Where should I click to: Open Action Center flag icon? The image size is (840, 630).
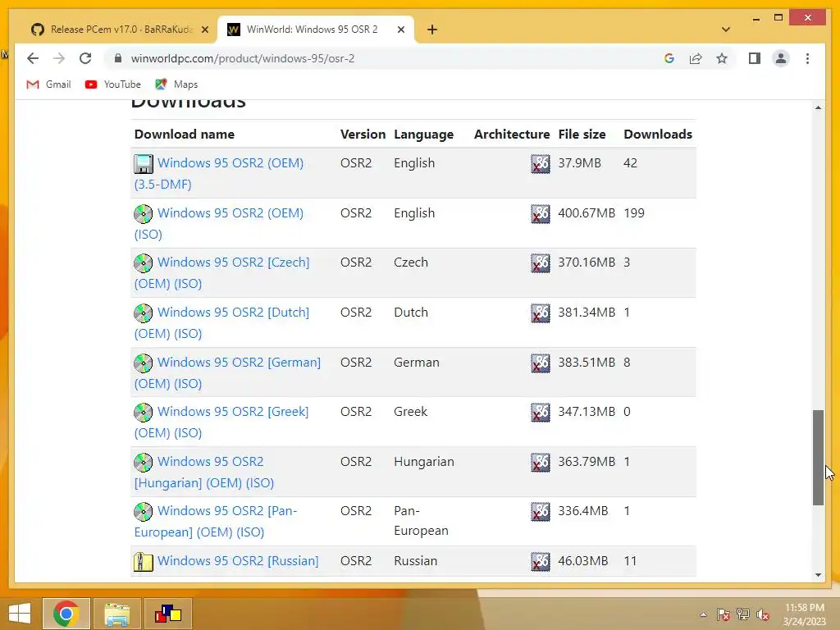724,614
